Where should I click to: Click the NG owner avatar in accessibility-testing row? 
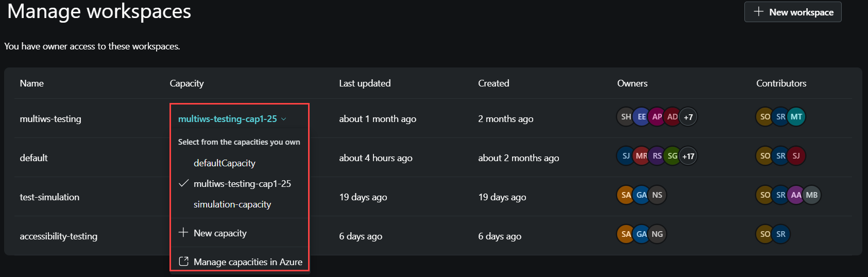(x=657, y=234)
